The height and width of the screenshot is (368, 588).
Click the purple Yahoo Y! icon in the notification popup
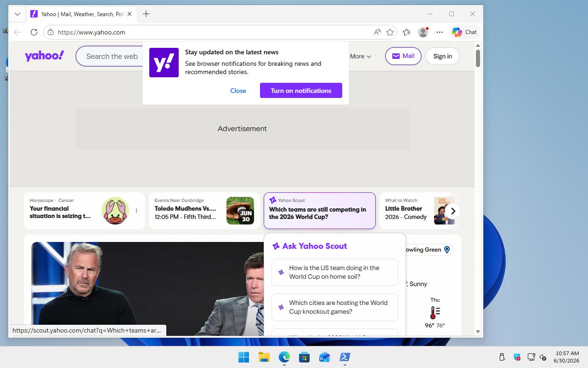coord(164,63)
